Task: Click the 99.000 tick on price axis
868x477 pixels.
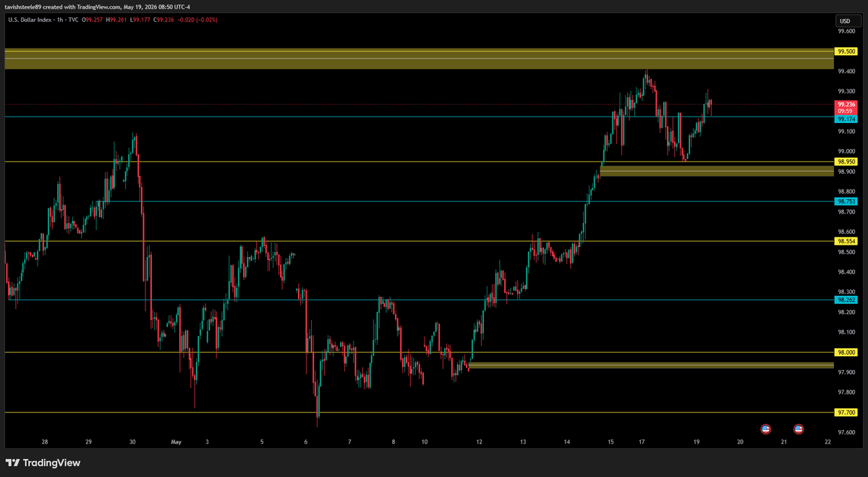Action: point(845,151)
